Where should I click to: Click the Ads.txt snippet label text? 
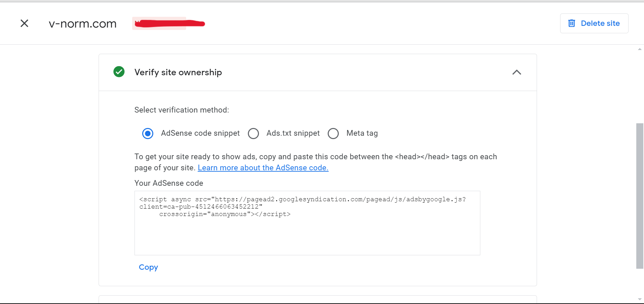293,133
